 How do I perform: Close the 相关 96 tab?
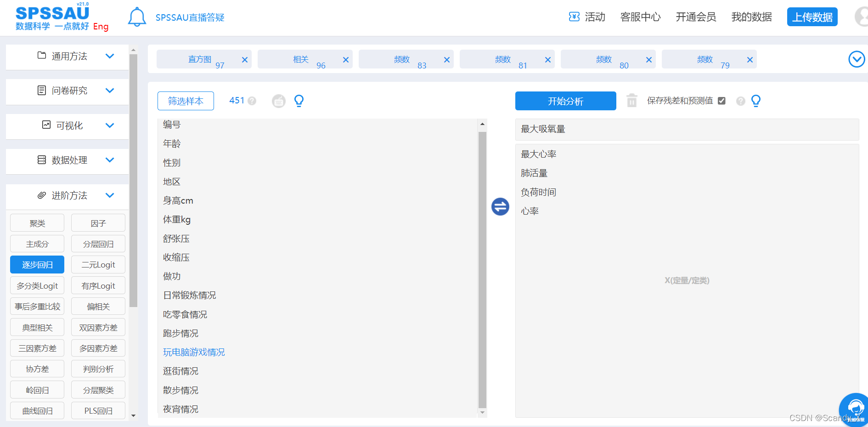pos(346,60)
